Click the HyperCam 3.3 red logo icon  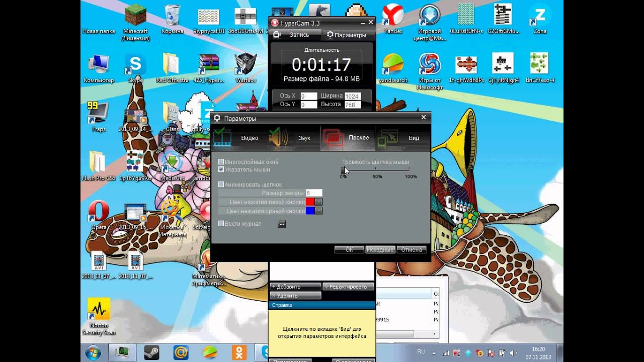[275, 23]
